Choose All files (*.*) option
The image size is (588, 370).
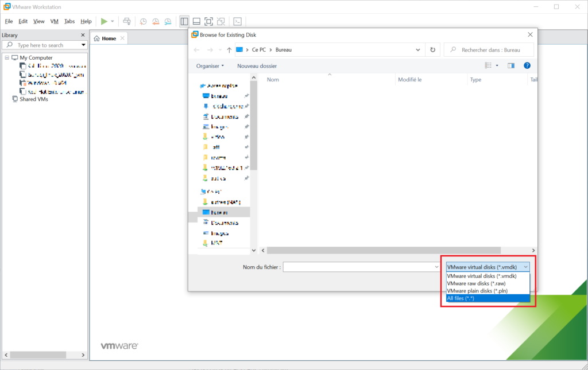(488, 298)
